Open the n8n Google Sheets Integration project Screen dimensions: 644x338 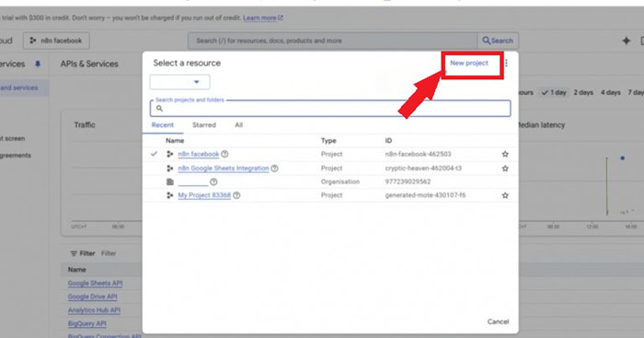pyautogui.click(x=224, y=169)
